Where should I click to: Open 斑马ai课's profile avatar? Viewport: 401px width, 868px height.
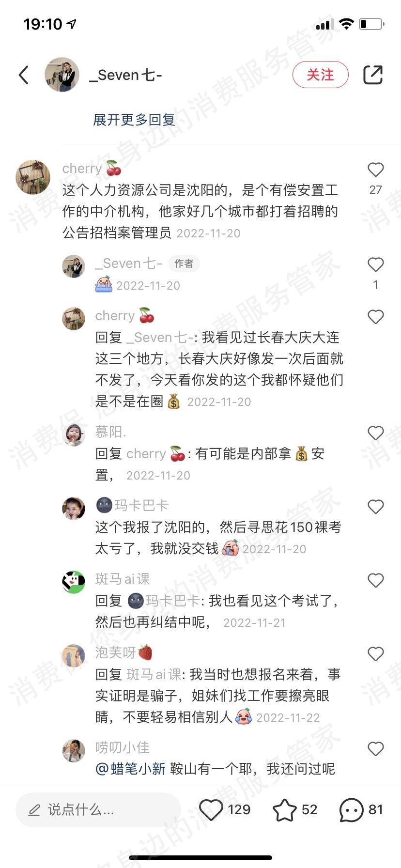(74, 582)
